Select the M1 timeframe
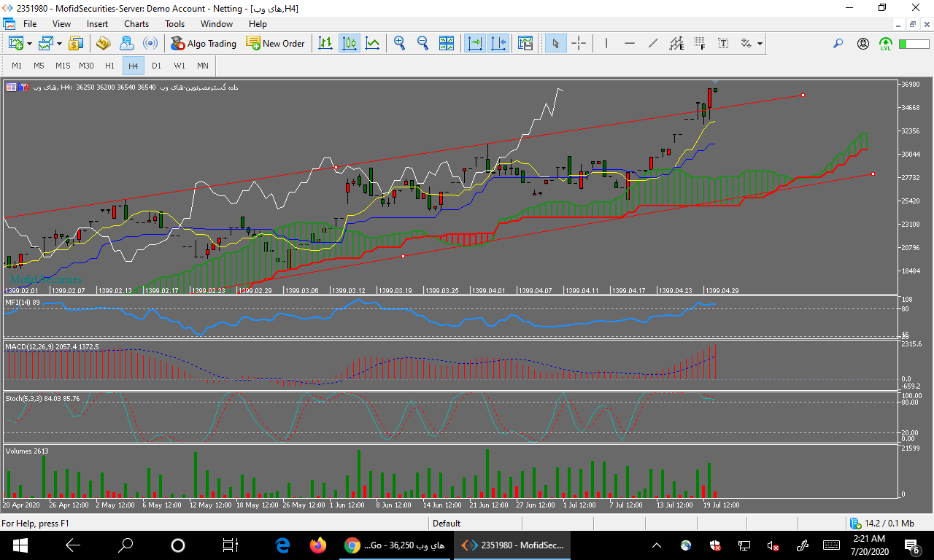The width and height of the screenshot is (934, 560). [x=17, y=66]
